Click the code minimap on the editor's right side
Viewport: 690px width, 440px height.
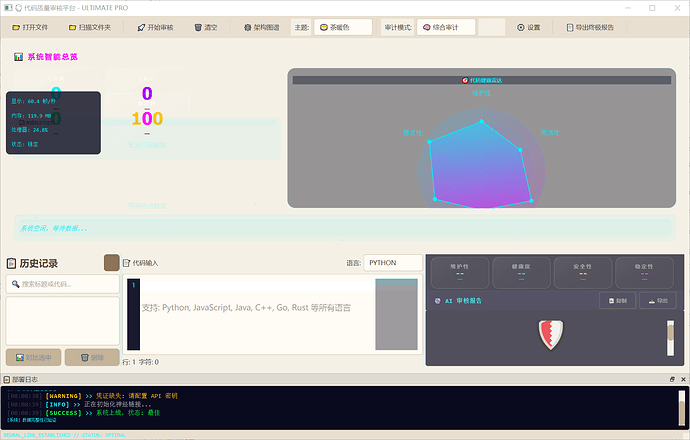point(396,314)
